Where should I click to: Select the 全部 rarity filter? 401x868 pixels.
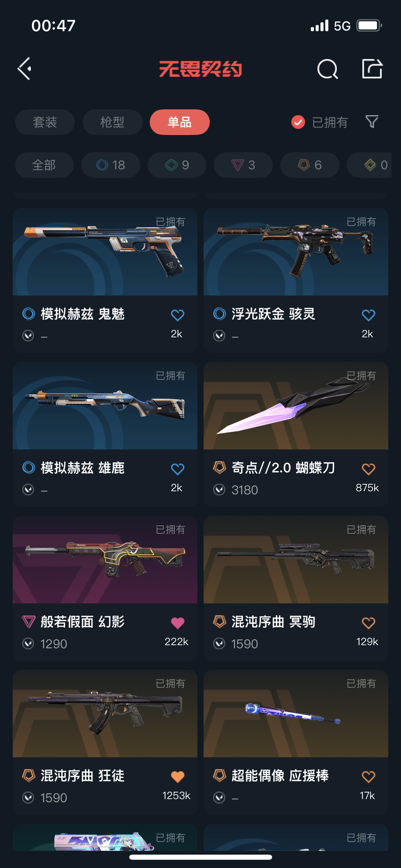[x=44, y=165]
